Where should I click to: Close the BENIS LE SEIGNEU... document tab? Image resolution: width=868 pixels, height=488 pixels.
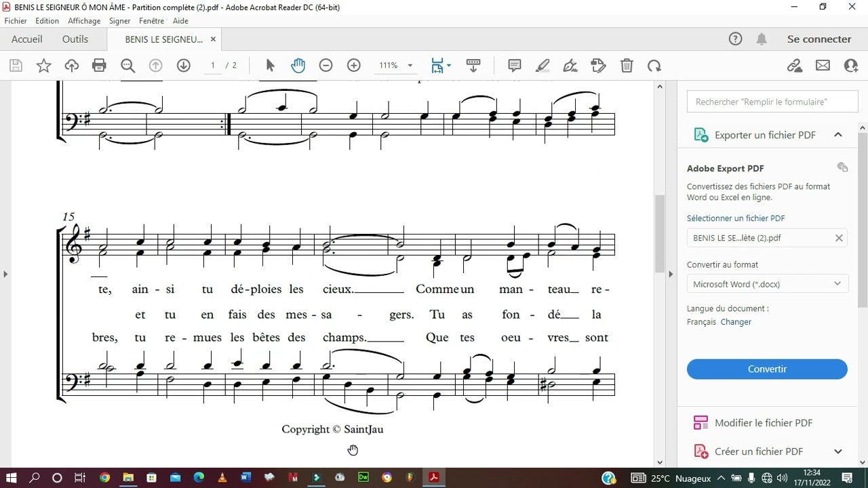(x=213, y=39)
